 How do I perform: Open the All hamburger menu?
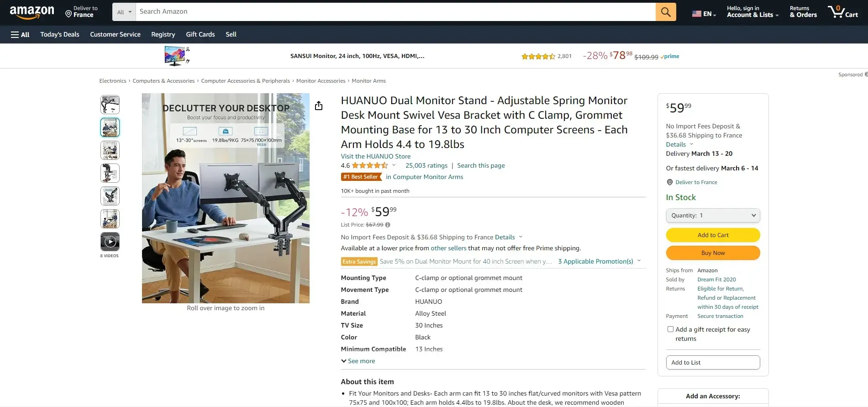coord(20,34)
